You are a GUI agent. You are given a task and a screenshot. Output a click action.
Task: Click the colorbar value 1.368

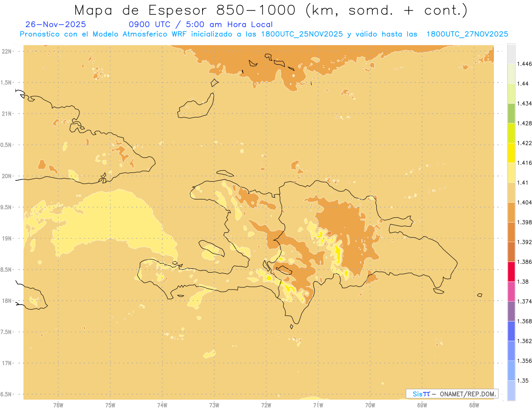pos(525,321)
